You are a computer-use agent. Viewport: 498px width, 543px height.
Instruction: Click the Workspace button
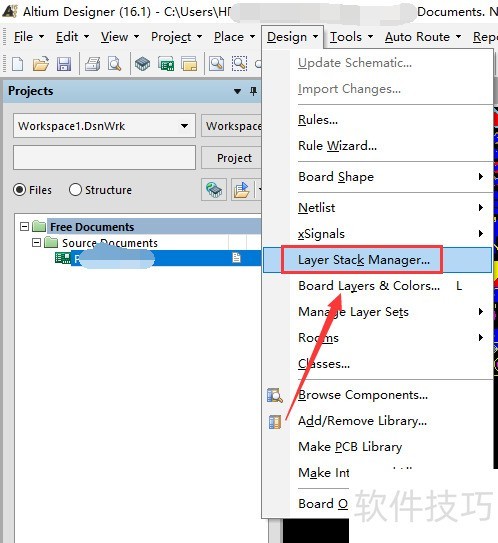click(231, 126)
